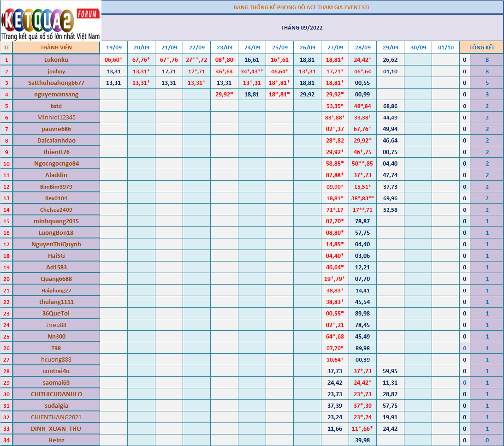The height and width of the screenshot is (446, 504).
Task: Click the THÁNG 09/2022 subtitle
Action: tap(302, 28)
